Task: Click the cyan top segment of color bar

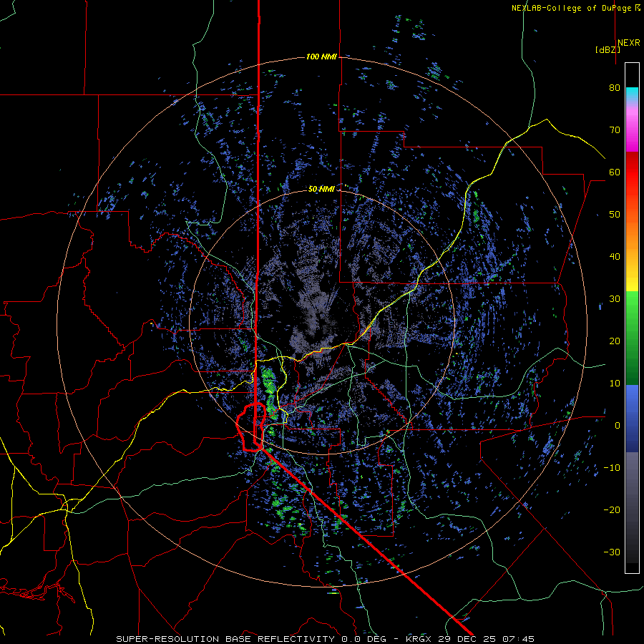Action: [x=632, y=94]
